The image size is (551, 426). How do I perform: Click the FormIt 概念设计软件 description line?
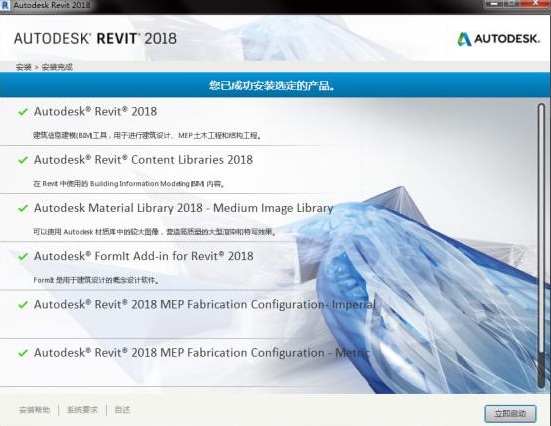tap(97, 280)
